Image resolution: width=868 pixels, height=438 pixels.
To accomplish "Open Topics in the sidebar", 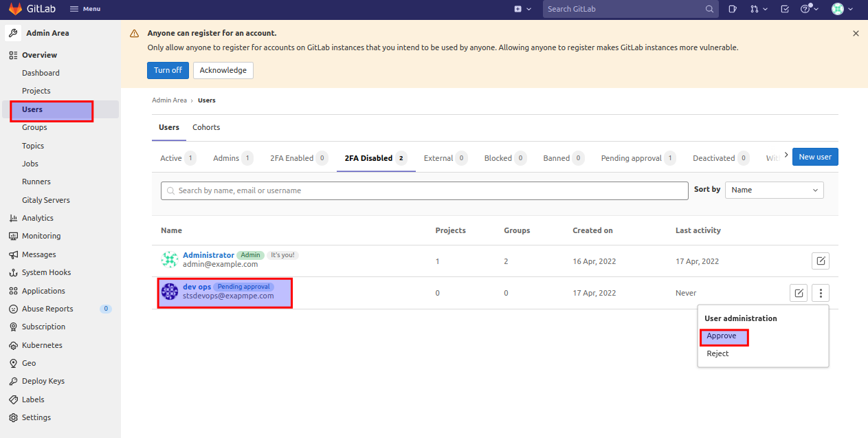I will click(33, 146).
